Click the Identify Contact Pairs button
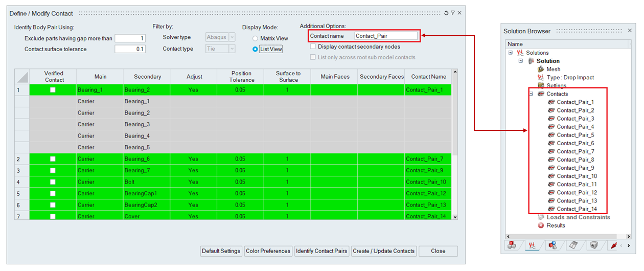 pyautogui.click(x=322, y=251)
